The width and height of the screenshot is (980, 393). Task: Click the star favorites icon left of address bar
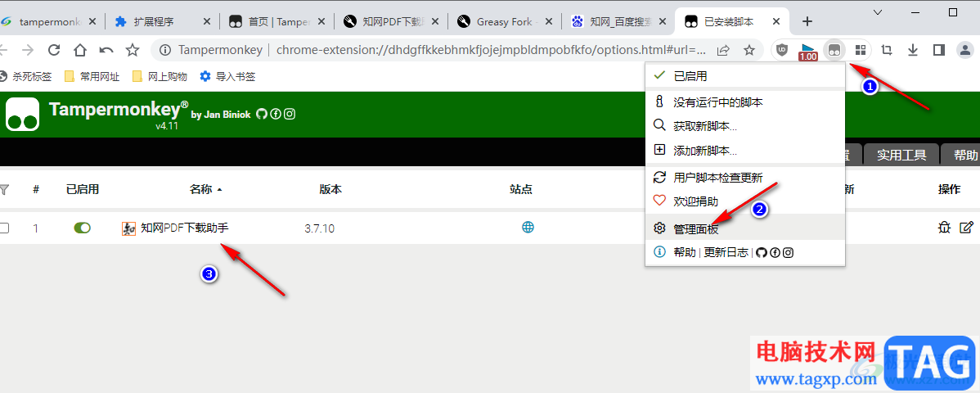pyautogui.click(x=133, y=50)
